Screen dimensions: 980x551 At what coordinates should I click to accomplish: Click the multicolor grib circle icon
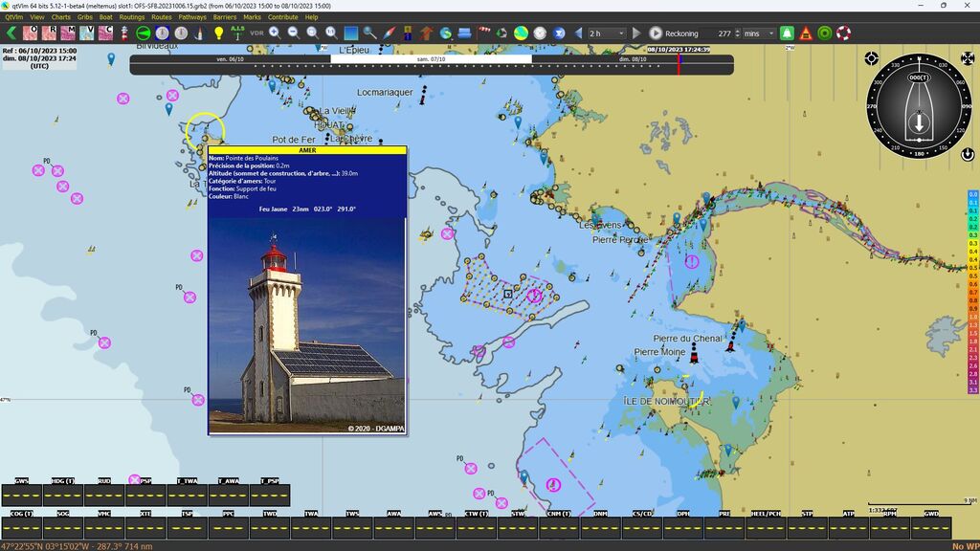pyautogui.click(x=521, y=33)
